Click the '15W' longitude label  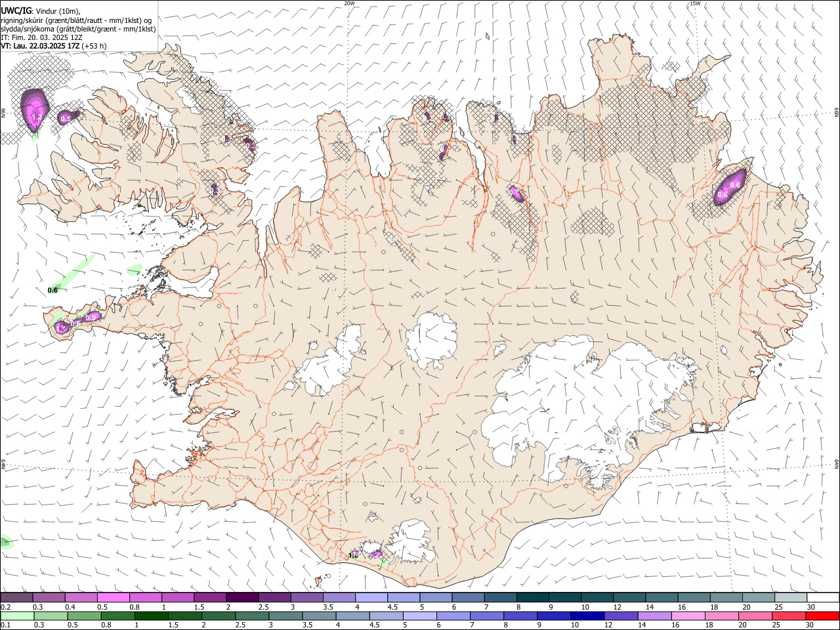click(694, 3)
